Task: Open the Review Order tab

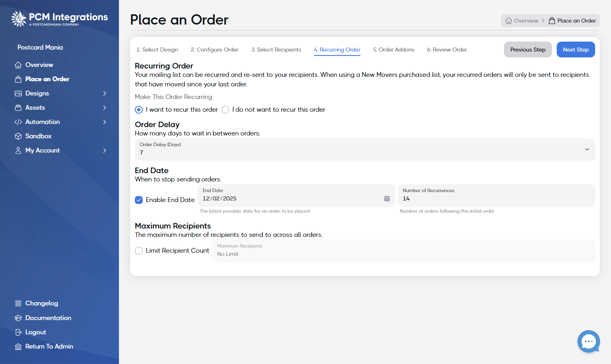Action: [447, 50]
